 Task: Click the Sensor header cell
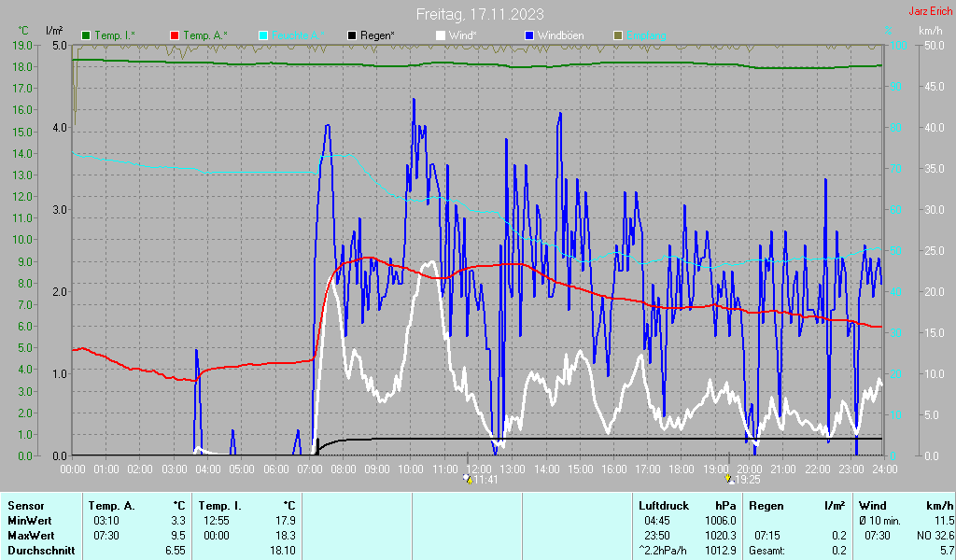(x=25, y=506)
